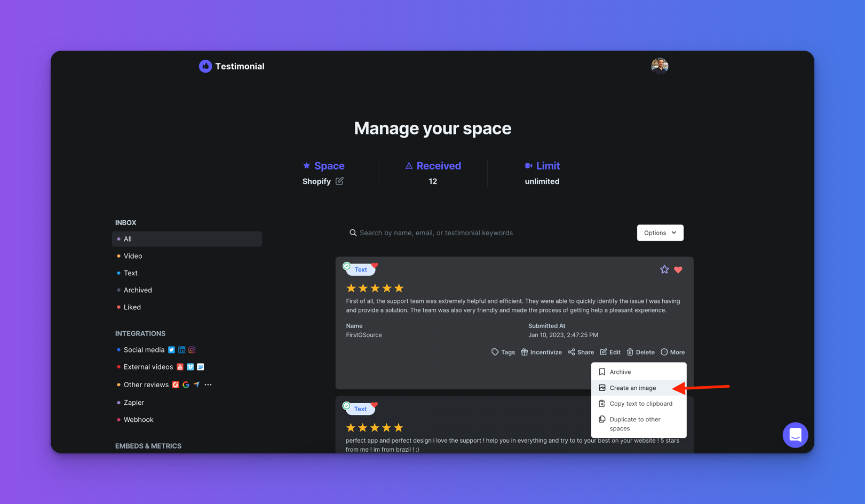Open the user profile avatar
The height and width of the screenshot is (504, 865).
coord(660,66)
